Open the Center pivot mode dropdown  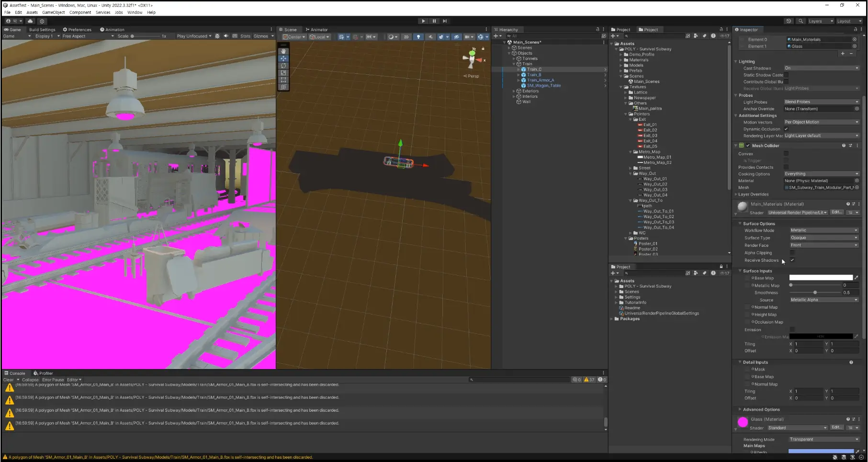pos(294,37)
